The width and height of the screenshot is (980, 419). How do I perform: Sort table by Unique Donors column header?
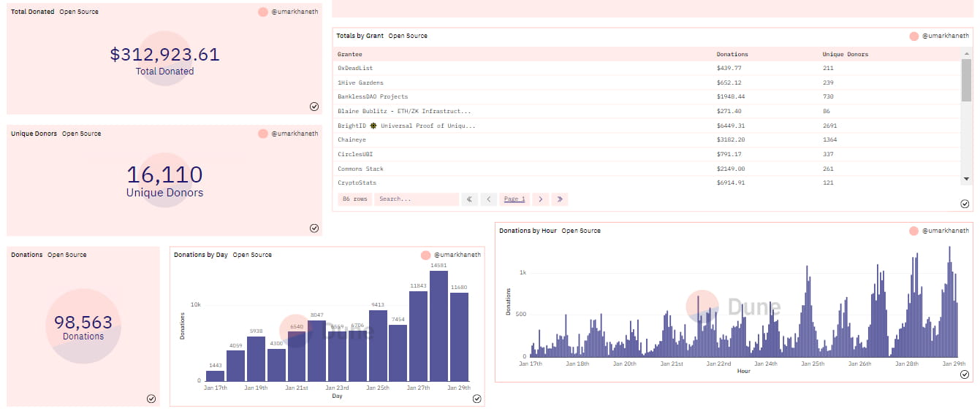pyautogui.click(x=845, y=54)
